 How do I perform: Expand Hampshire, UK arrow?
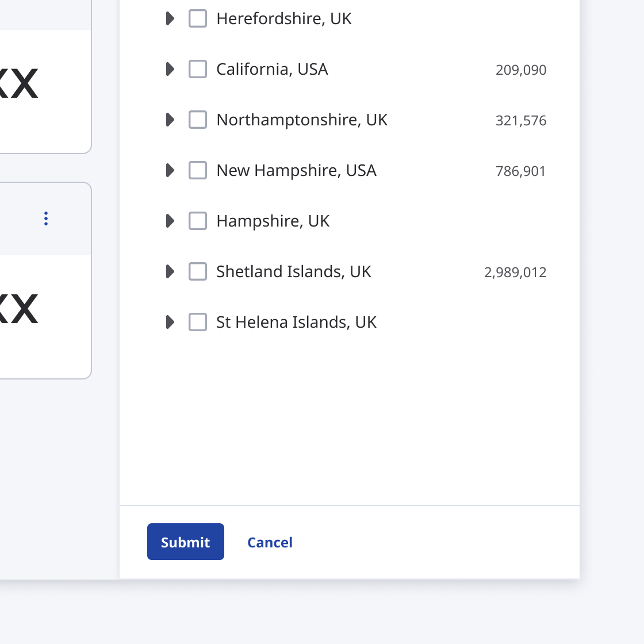tap(170, 221)
